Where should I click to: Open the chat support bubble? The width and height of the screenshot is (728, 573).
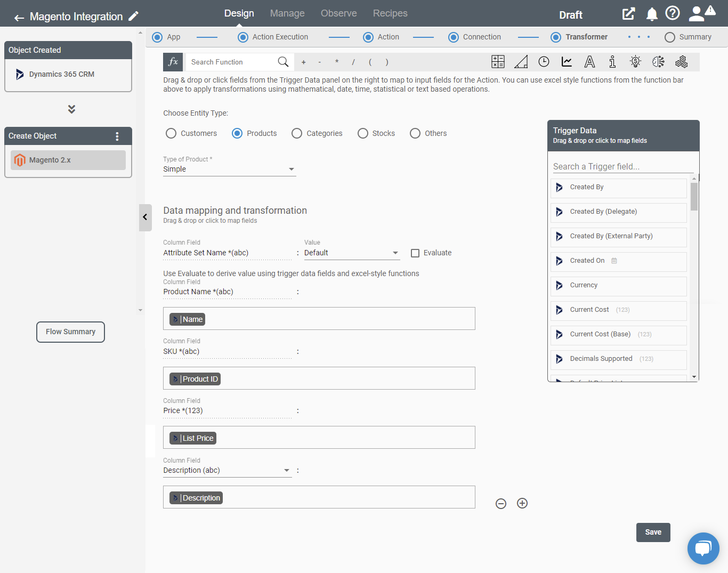(703, 548)
